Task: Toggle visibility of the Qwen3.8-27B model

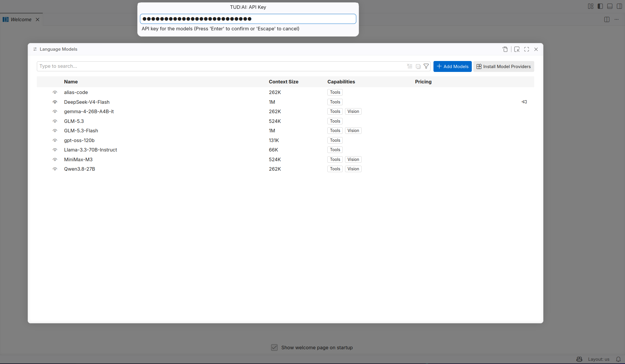Action: [55, 169]
